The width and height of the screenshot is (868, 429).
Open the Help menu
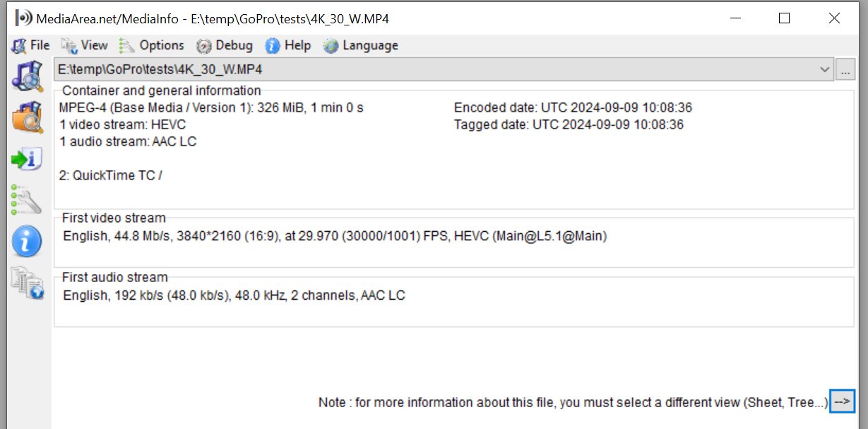288,45
